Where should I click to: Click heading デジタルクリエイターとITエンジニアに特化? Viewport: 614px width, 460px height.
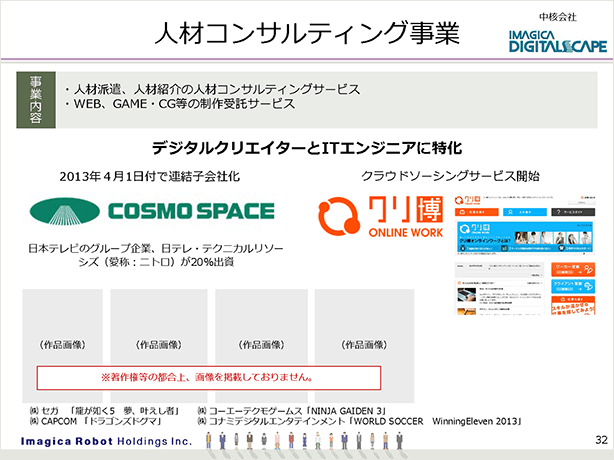307,148
